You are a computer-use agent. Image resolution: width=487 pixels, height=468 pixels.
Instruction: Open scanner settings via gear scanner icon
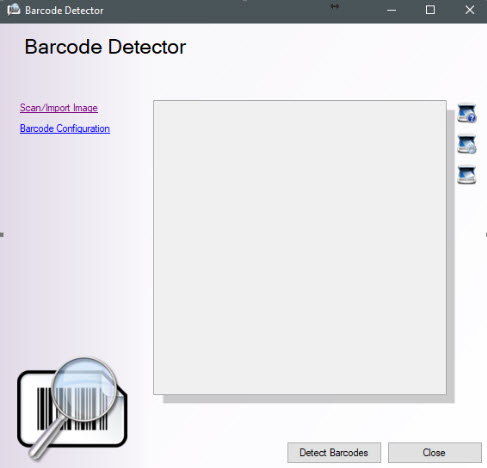(467, 144)
